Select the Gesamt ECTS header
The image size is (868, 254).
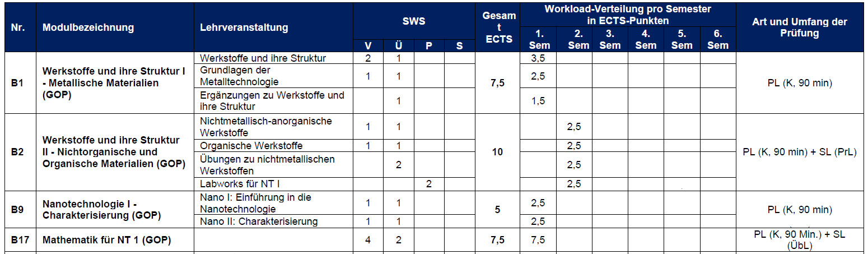(x=498, y=27)
